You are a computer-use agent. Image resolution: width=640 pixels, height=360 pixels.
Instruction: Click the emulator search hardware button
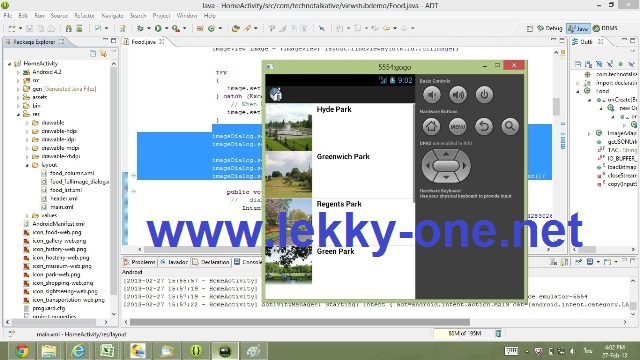(510, 127)
